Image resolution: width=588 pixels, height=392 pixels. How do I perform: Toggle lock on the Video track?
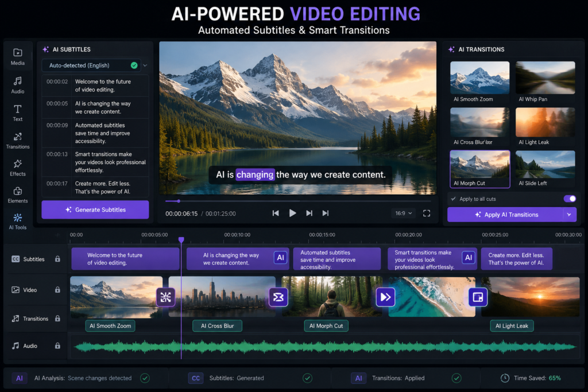(57, 290)
